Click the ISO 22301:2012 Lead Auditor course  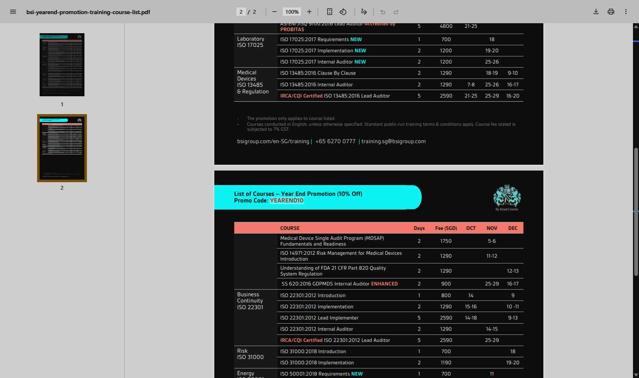click(335, 340)
